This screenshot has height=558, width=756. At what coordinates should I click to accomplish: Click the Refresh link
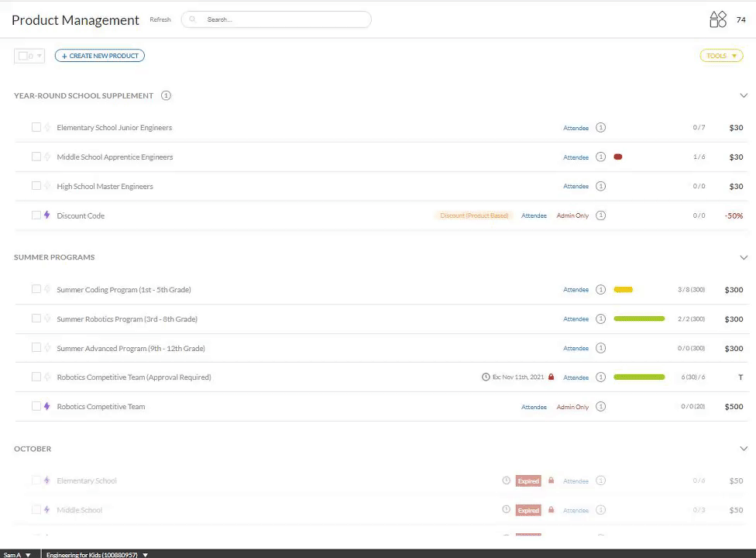(x=160, y=19)
